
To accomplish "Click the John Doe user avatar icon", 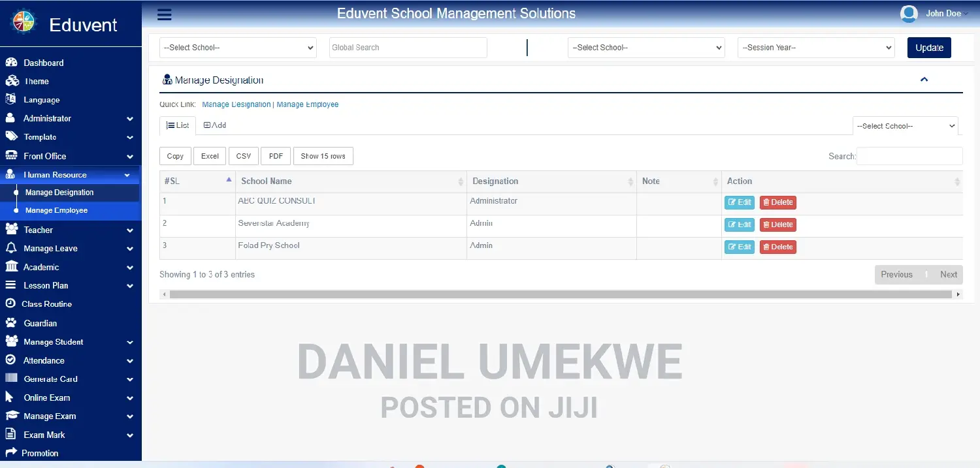I will pyautogui.click(x=909, y=14).
